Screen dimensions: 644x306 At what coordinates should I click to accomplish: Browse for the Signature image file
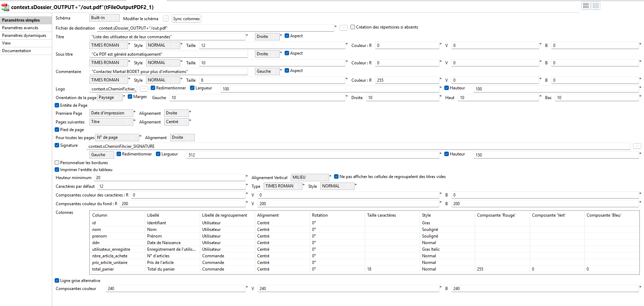(x=637, y=146)
